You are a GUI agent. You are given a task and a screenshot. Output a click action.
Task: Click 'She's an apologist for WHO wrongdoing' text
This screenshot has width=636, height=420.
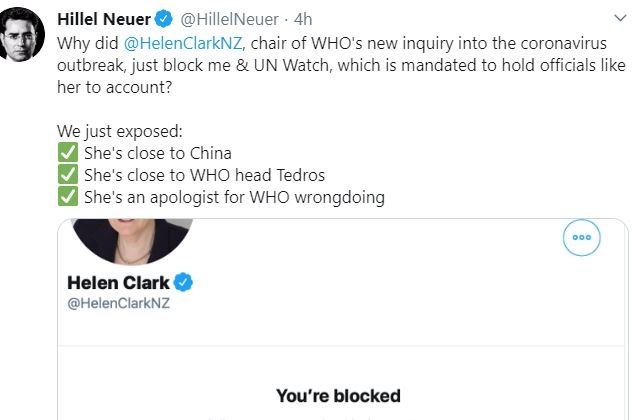tap(234, 197)
